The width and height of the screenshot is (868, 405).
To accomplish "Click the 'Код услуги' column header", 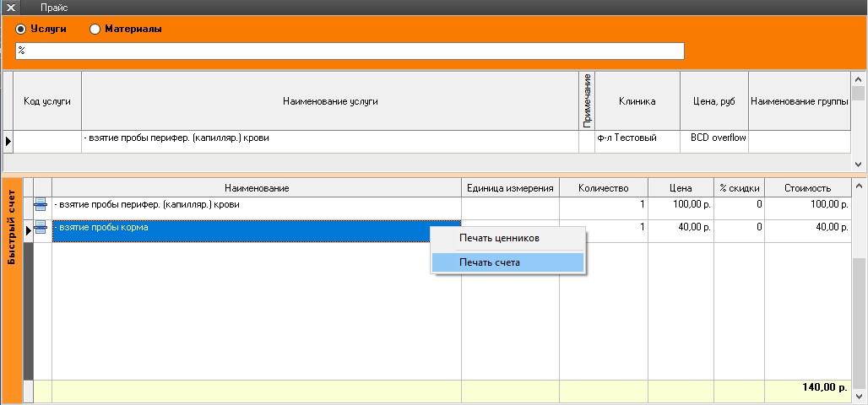I will click(46, 101).
